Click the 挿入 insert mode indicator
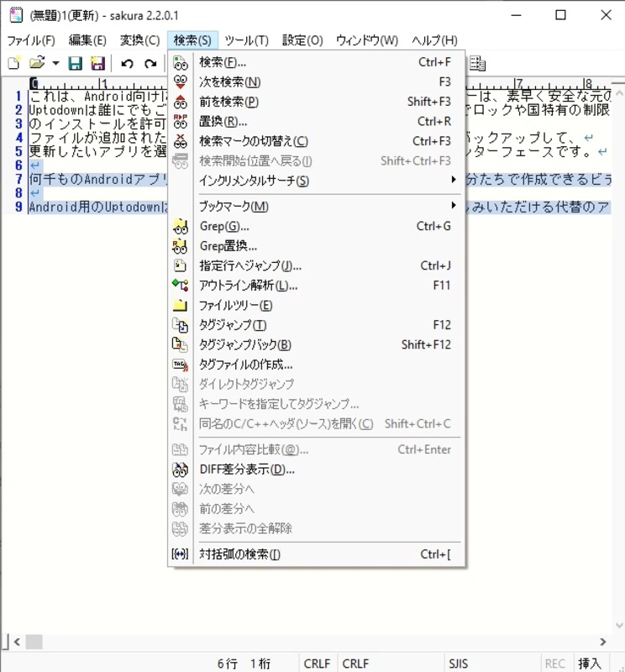 click(x=589, y=664)
